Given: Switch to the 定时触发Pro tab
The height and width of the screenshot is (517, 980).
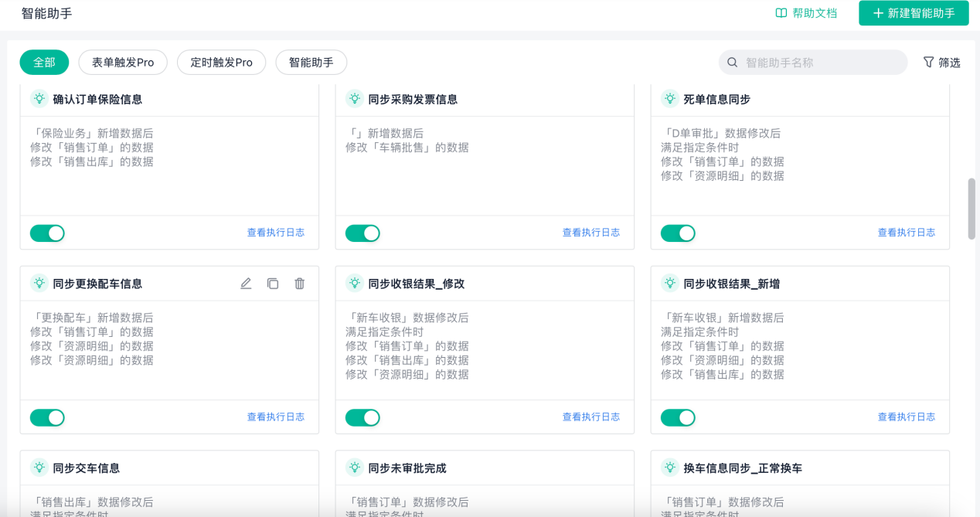Looking at the screenshot, I should click(x=221, y=63).
